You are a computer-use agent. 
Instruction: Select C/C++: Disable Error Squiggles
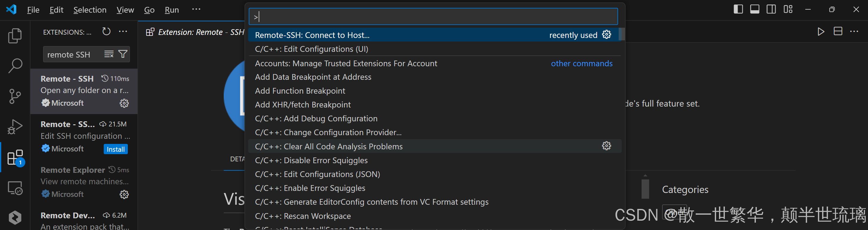point(434,160)
